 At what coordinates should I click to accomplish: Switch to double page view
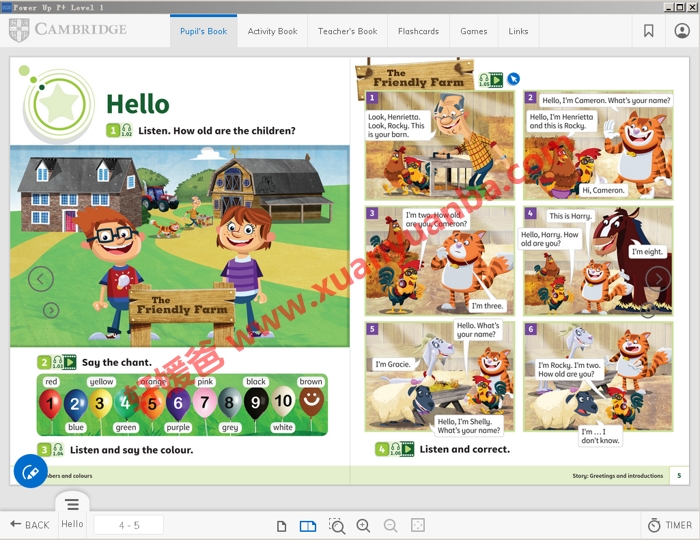point(308,525)
